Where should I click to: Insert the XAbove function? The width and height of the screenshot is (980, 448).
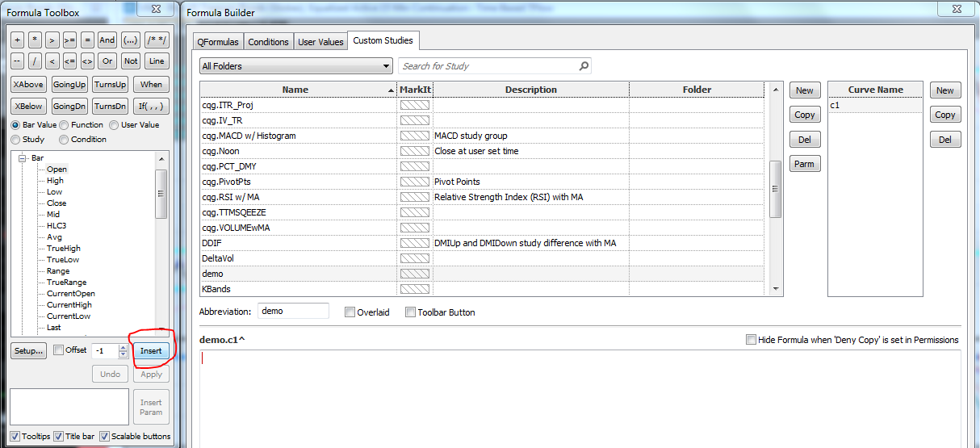[28, 84]
